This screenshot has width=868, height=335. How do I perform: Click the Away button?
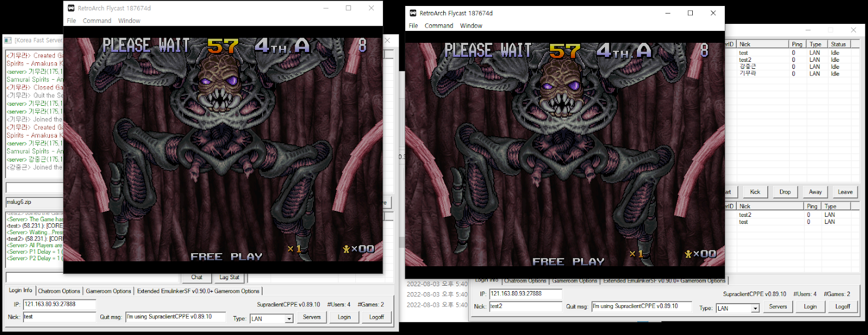[815, 192]
